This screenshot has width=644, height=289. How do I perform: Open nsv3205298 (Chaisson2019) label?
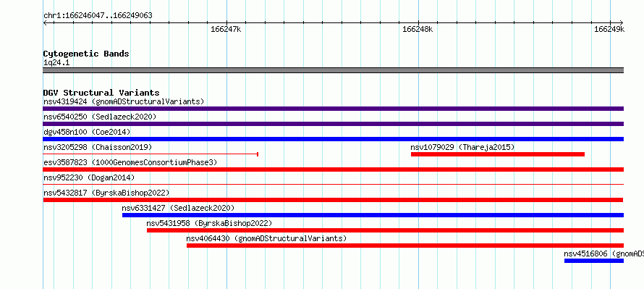(98, 147)
